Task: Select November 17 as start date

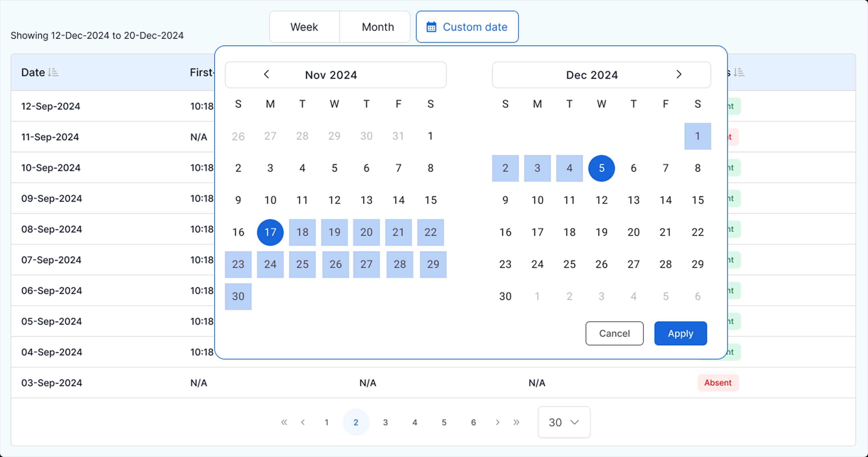Action: tap(270, 232)
